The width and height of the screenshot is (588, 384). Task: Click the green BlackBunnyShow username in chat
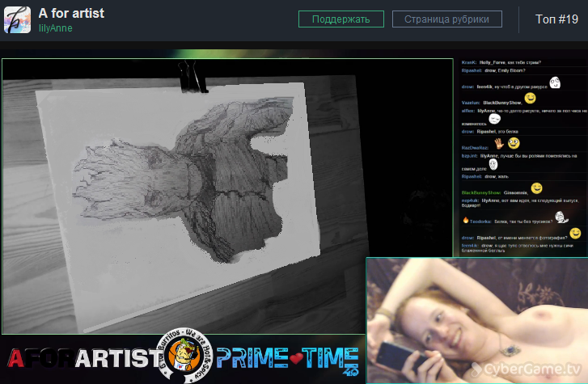[481, 192]
